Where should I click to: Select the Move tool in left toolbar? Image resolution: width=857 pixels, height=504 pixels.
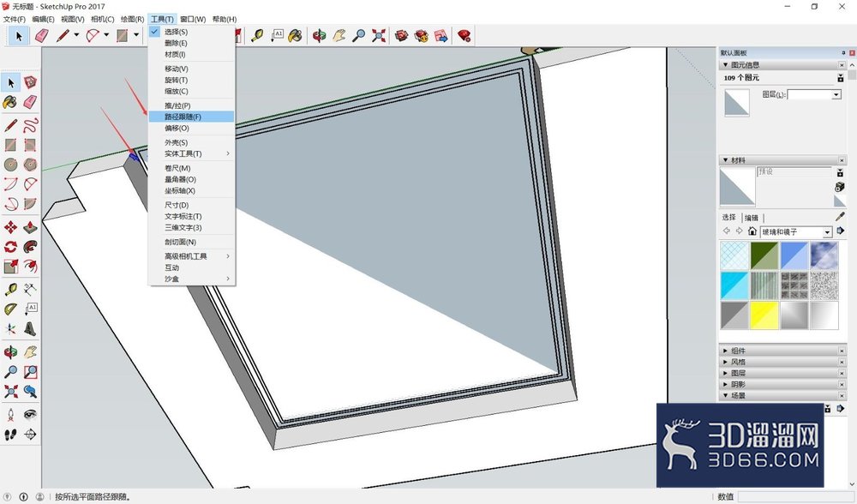(10, 227)
